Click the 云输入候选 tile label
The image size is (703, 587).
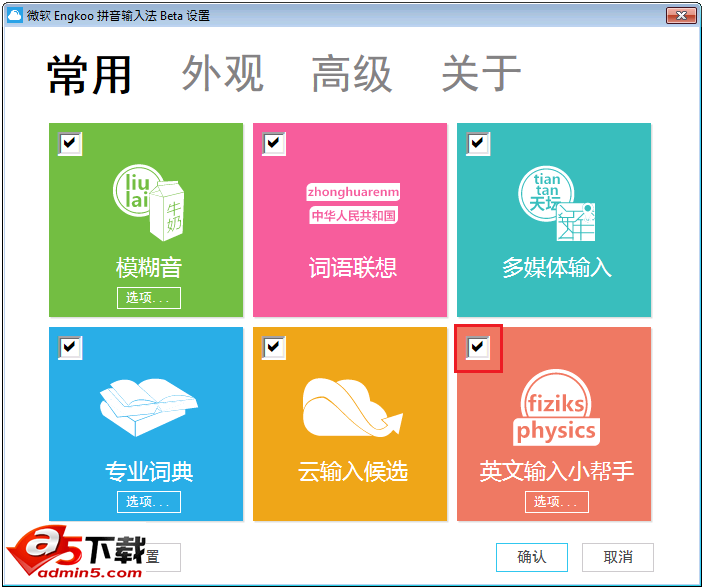point(353,471)
